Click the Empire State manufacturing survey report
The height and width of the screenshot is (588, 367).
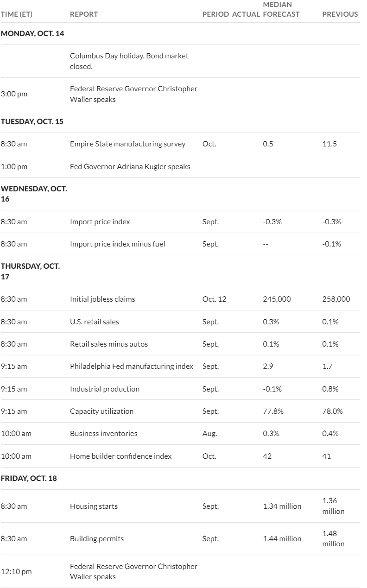pos(127,144)
